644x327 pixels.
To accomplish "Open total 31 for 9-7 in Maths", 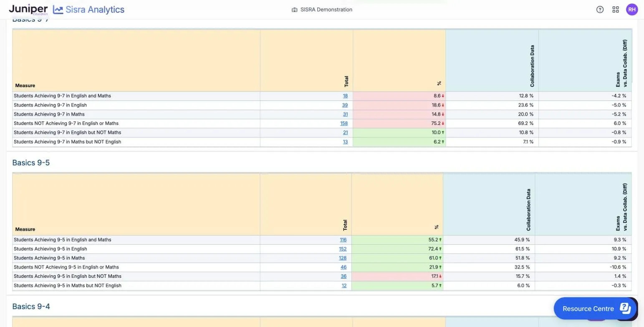I will pyautogui.click(x=345, y=114).
